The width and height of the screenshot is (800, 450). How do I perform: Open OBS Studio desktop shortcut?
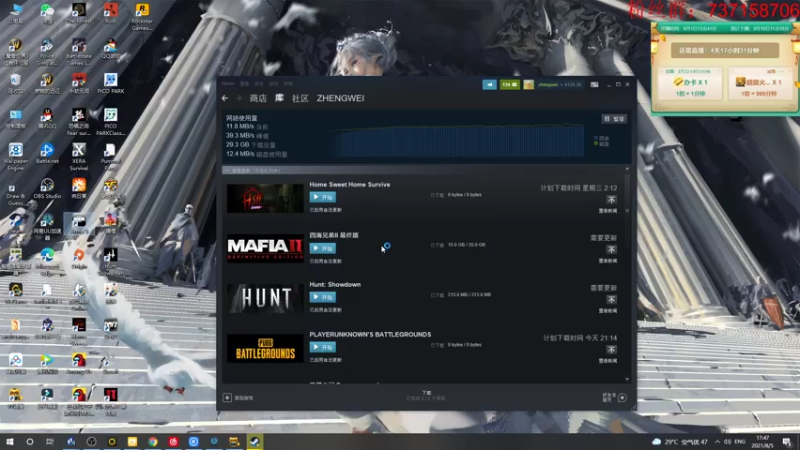[47, 188]
